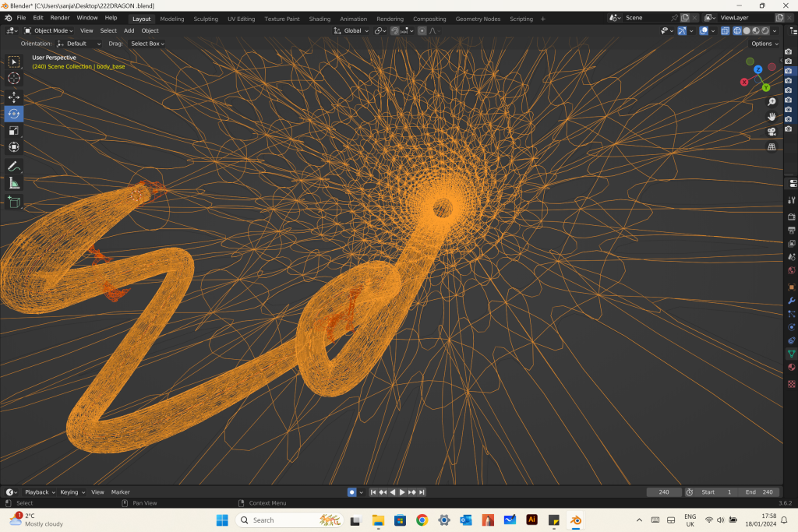Screen dimensions: 798x532
Task: Open the timeline Marker menu
Action: tap(121, 492)
